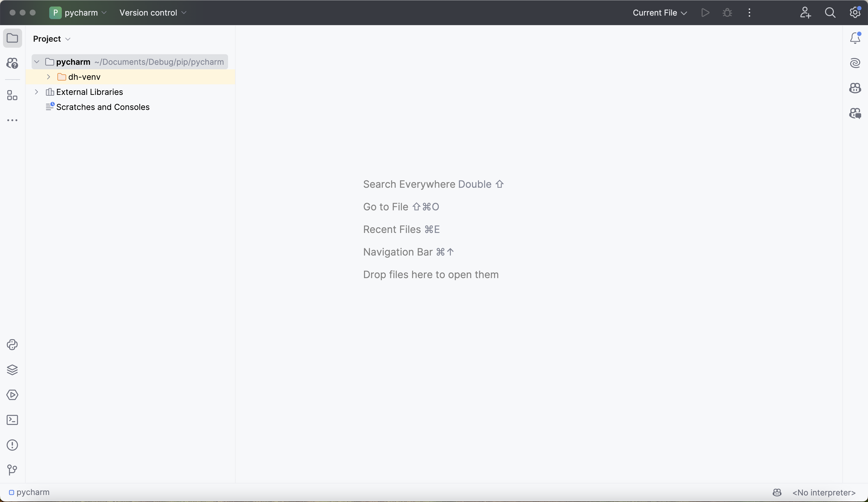Select Scratches and Consoles item
Viewport: 868px width, 502px height.
pos(103,107)
